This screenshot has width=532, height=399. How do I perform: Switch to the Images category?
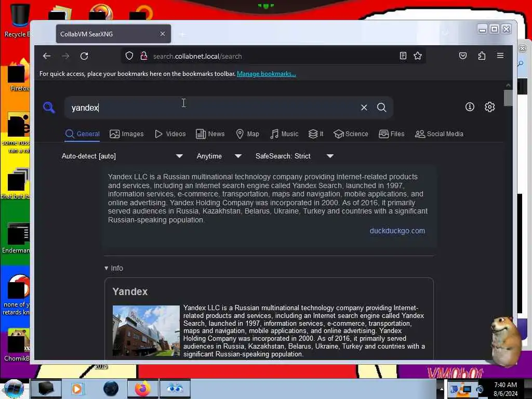point(127,134)
